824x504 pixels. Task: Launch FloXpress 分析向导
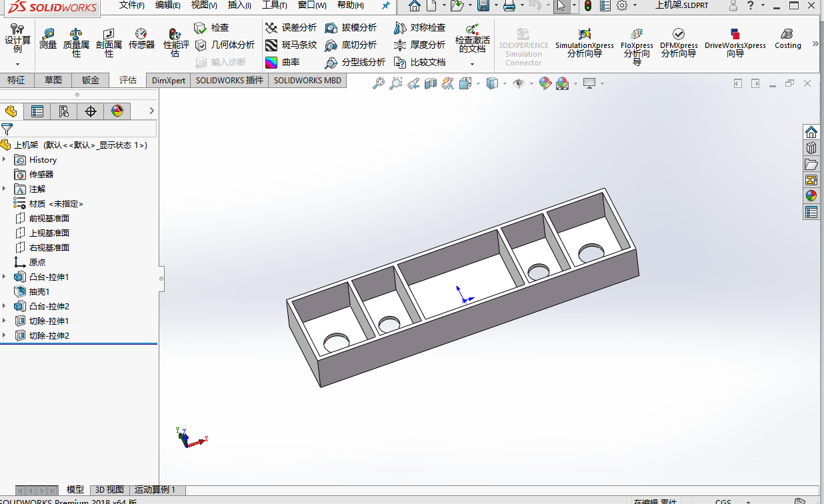pos(637,46)
